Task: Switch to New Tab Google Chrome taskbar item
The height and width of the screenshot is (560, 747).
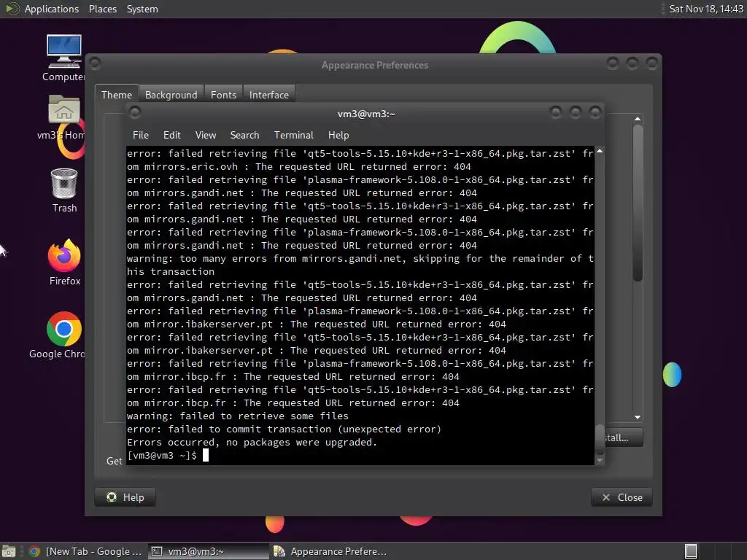Action: pyautogui.click(x=86, y=551)
